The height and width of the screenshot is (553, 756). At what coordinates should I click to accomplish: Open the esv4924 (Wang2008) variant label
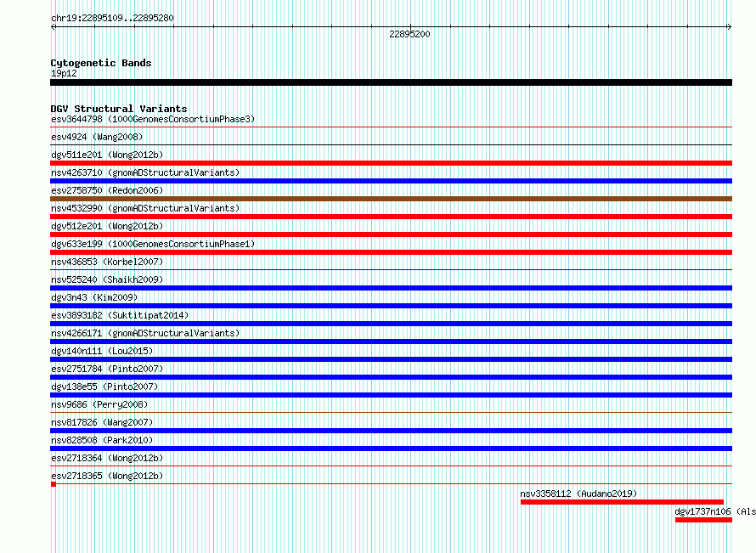click(x=97, y=137)
